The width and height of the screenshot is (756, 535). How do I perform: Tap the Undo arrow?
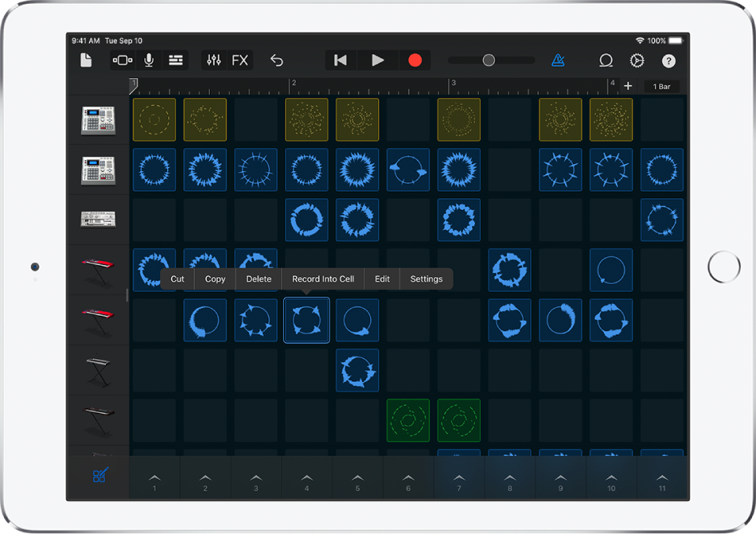[x=277, y=60]
